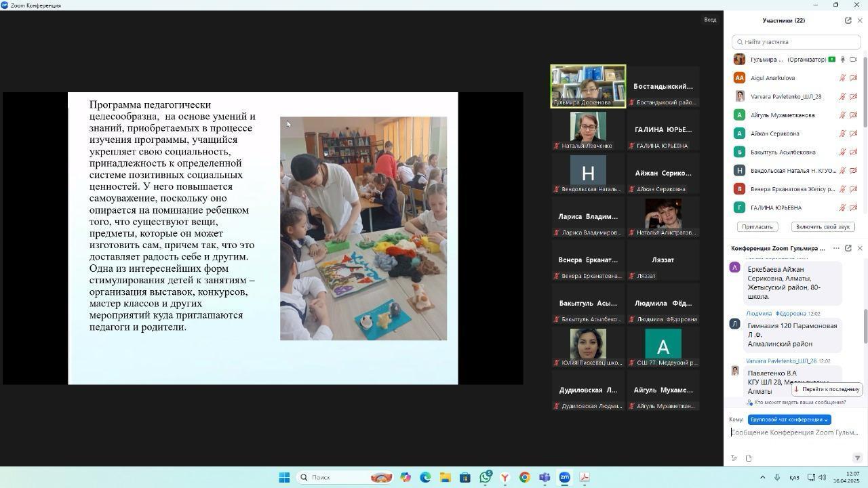
Task: Pop out the chat panel
Action: (x=848, y=248)
